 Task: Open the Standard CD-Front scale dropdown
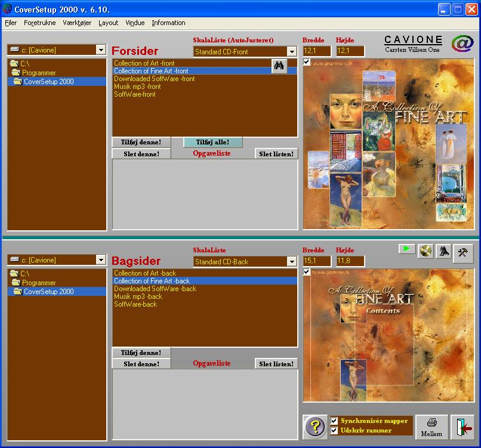(292, 51)
